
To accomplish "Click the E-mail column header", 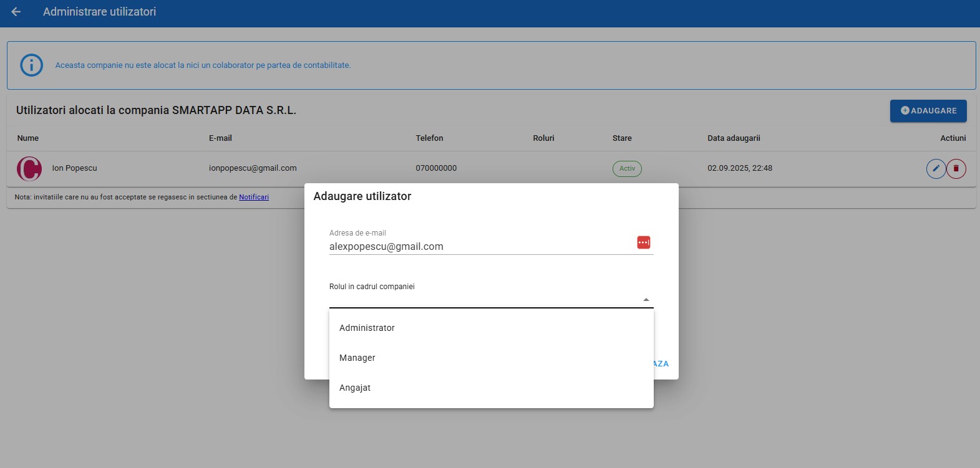I will tap(220, 138).
